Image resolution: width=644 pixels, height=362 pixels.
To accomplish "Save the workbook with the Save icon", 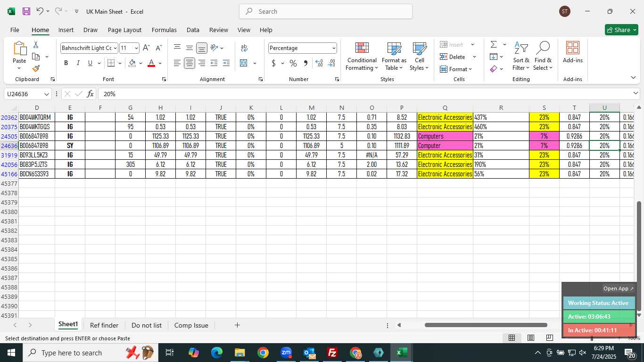I will point(26,11).
